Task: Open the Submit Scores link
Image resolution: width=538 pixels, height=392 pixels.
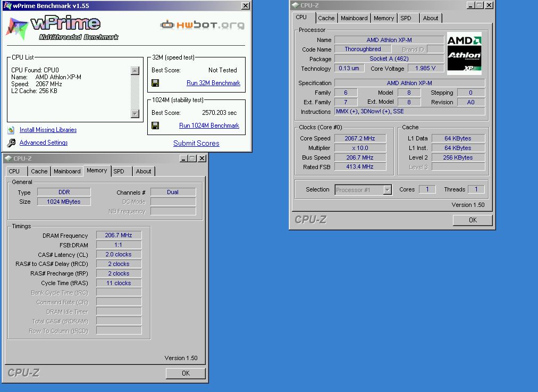Action: click(x=196, y=144)
